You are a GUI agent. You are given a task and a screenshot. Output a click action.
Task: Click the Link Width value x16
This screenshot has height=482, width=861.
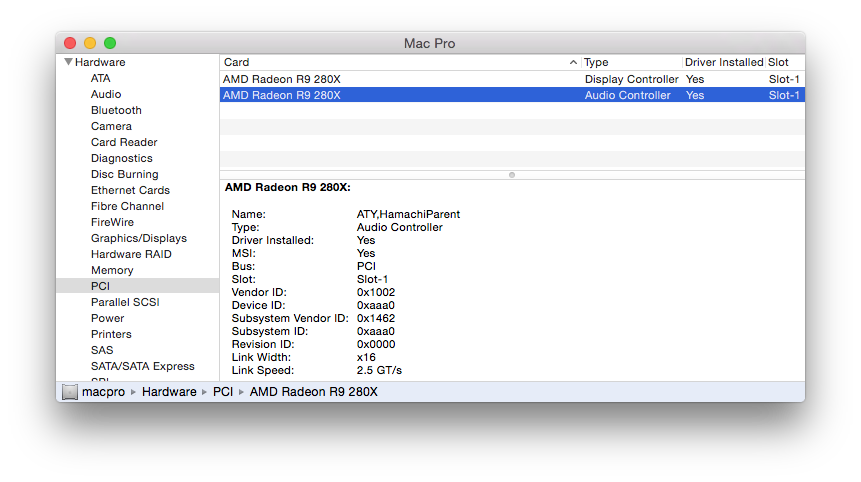point(366,357)
